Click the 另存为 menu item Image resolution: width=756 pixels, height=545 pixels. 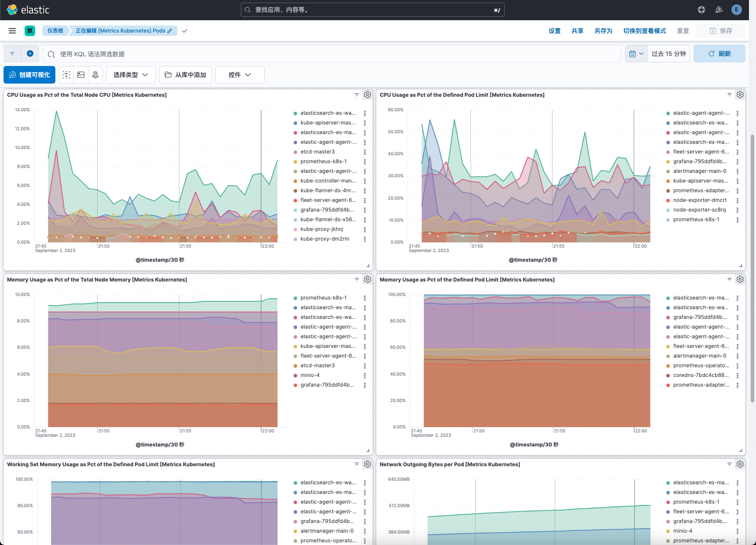click(x=603, y=31)
